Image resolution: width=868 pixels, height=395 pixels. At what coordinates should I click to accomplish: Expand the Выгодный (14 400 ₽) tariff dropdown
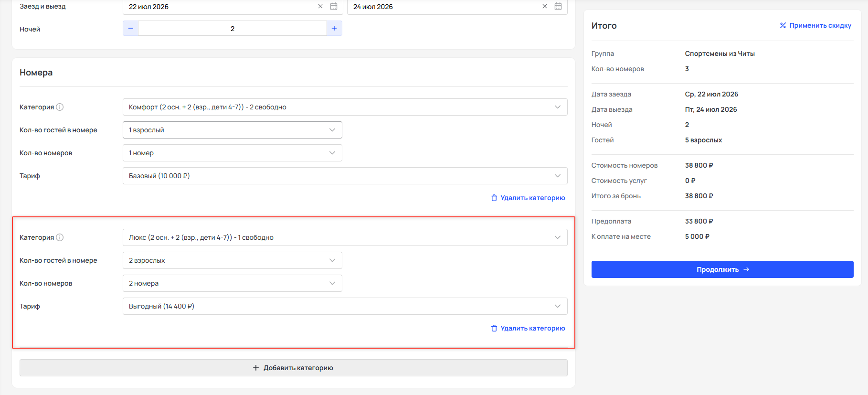[345, 306]
